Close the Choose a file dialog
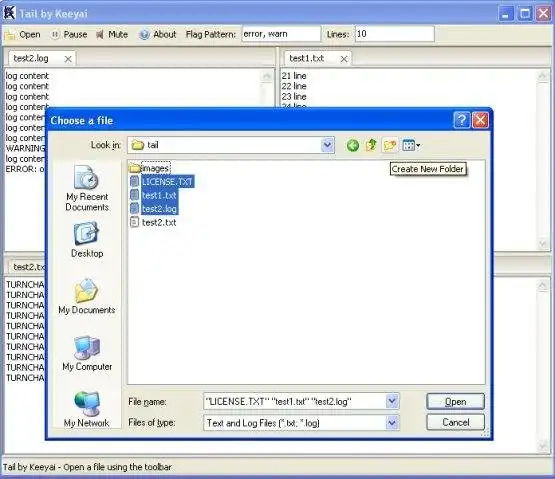 [480, 120]
